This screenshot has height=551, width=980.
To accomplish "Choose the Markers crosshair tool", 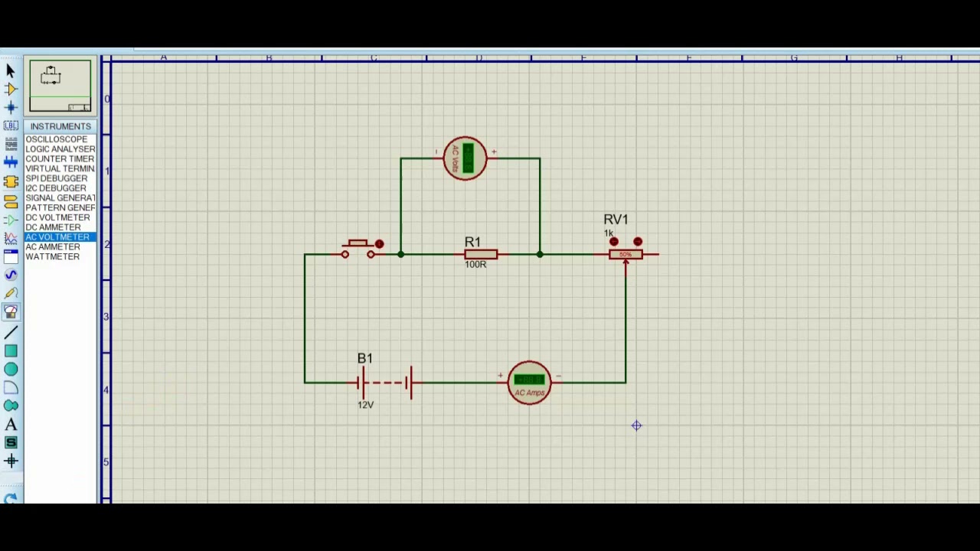I will point(11,461).
